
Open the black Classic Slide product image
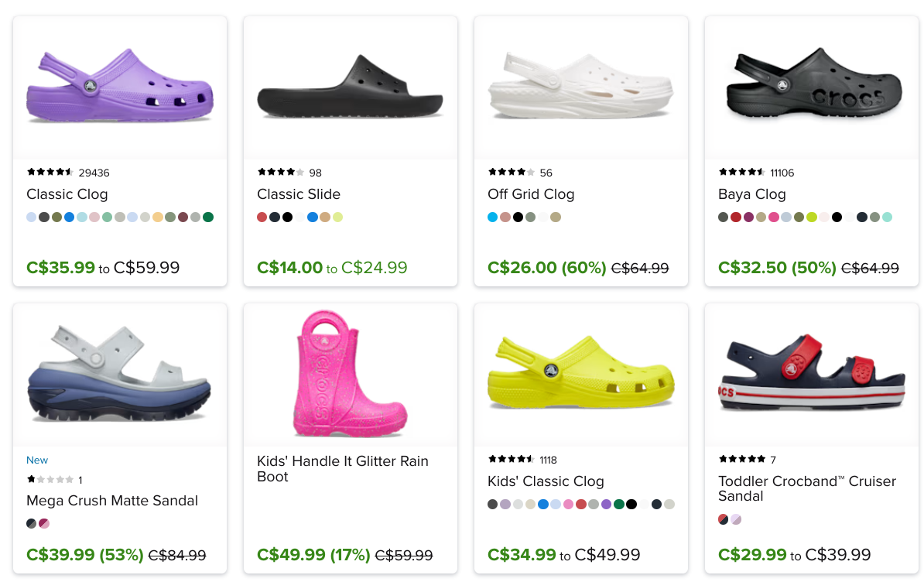click(x=350, y=87)
